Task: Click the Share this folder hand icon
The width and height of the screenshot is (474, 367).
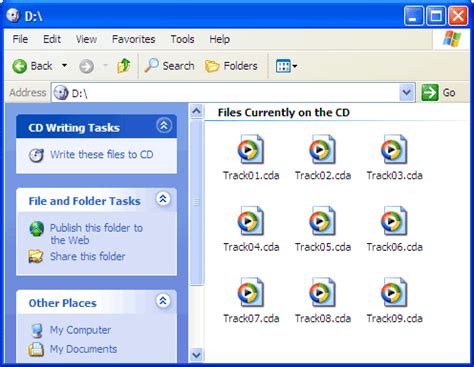Action: point(36,256)
